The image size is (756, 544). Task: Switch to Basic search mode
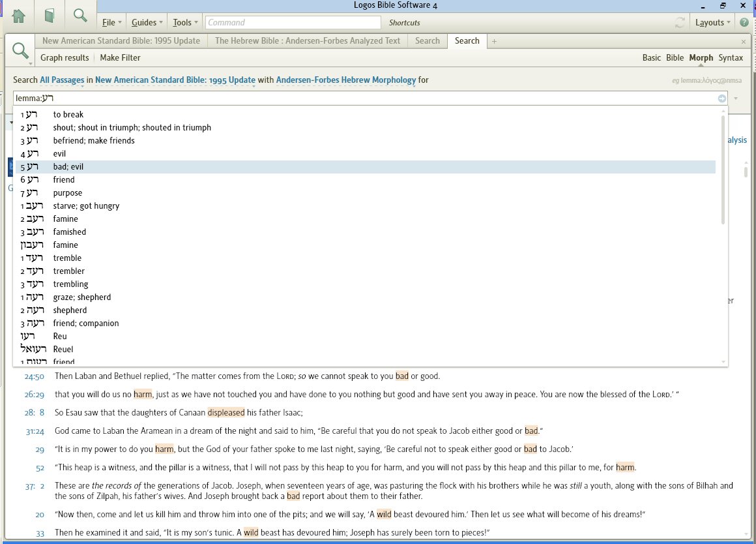[651, 57]
